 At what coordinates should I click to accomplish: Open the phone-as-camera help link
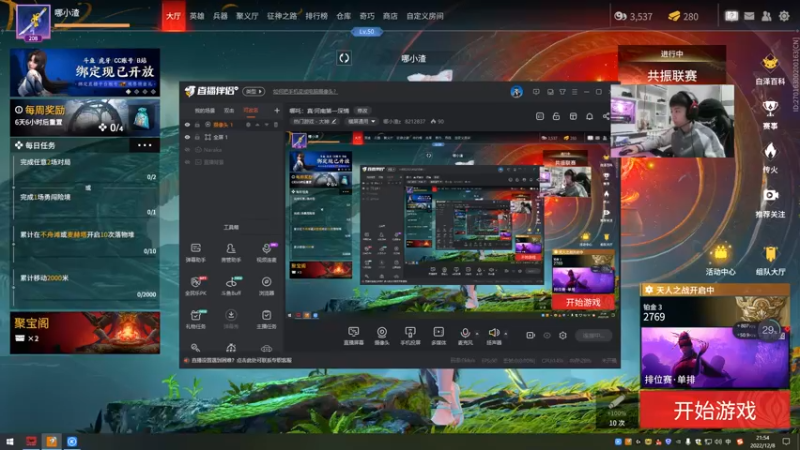305,91
